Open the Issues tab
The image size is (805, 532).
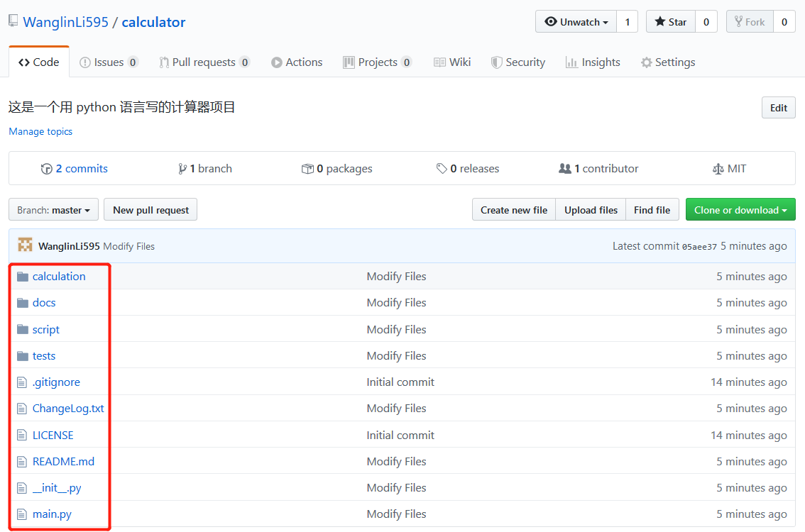click(x=109, y=62)
